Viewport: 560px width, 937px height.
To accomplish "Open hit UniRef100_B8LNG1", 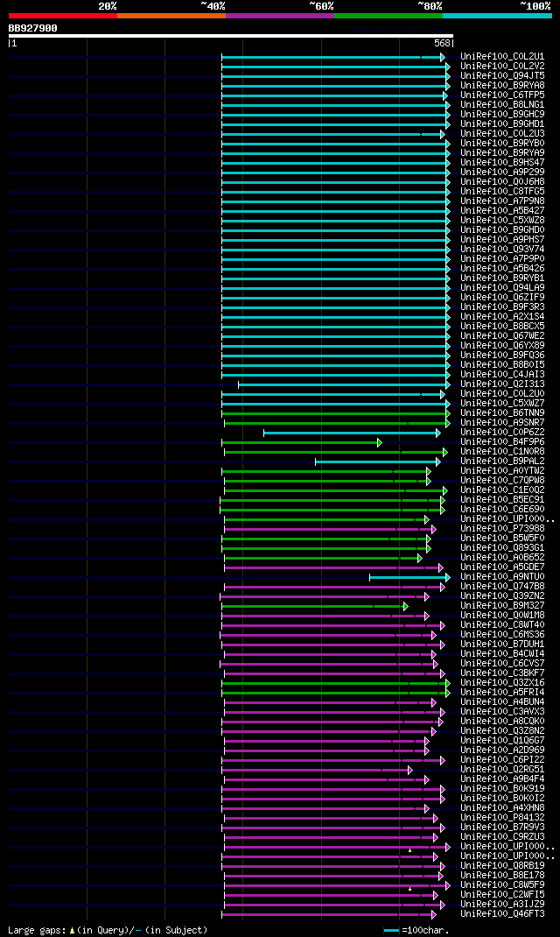I will tap(502, 104).
